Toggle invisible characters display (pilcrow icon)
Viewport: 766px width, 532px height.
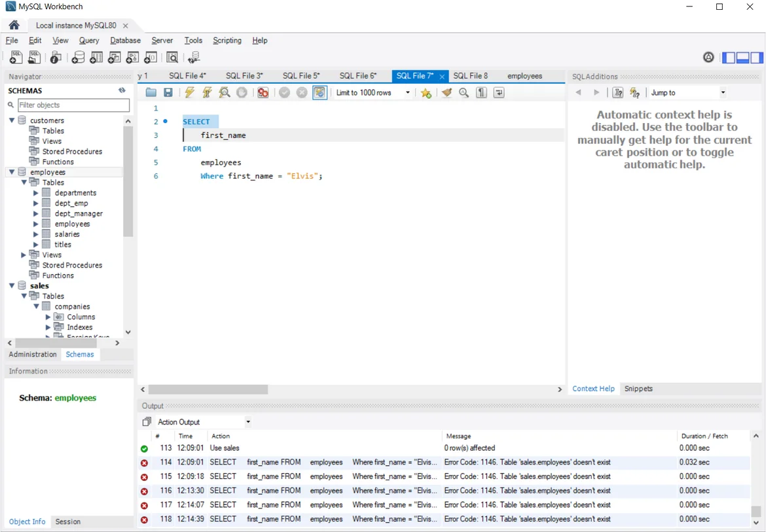(x=481, y=93)
